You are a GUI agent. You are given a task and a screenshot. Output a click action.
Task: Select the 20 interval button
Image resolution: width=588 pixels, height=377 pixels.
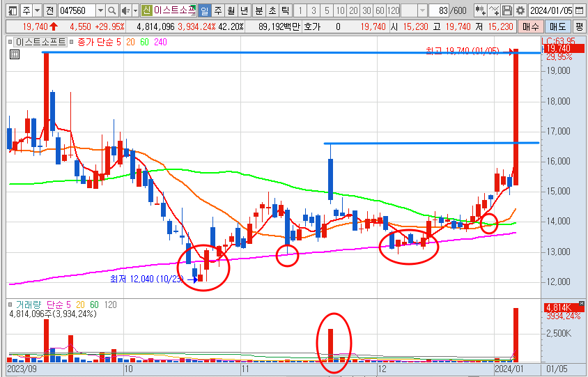coord(353,10)
